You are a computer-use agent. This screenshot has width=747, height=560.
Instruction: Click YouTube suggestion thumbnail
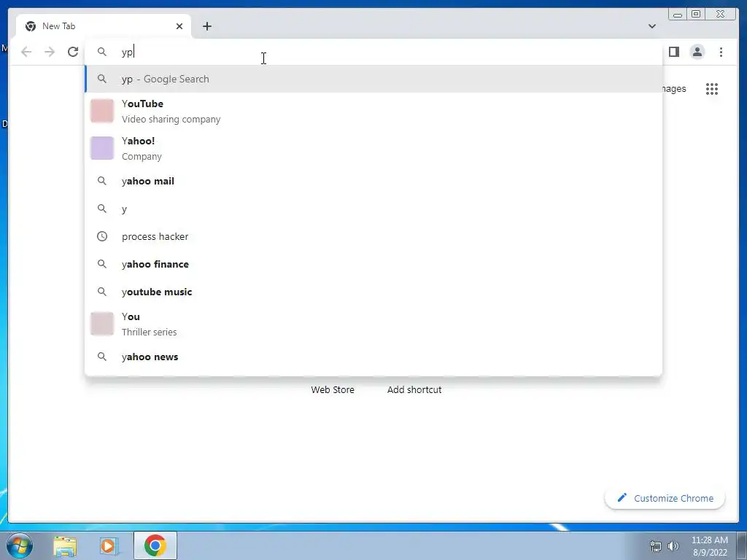click(x=102, y=111)
